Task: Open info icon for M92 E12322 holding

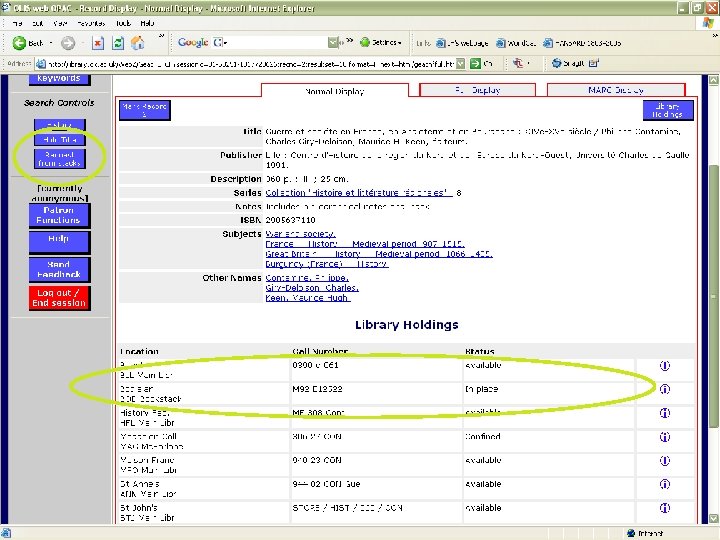Action: 664,389
